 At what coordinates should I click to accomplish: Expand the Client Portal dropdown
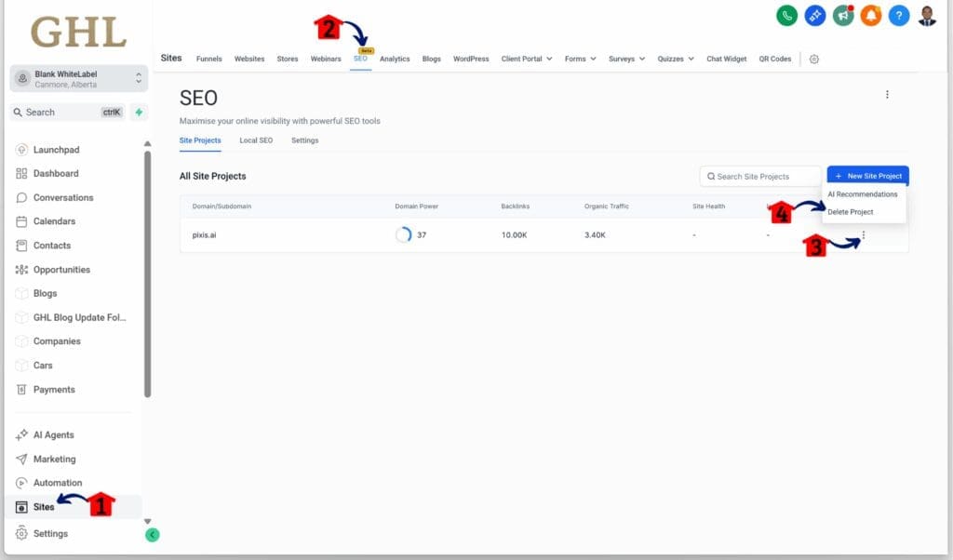click(527, 59)
